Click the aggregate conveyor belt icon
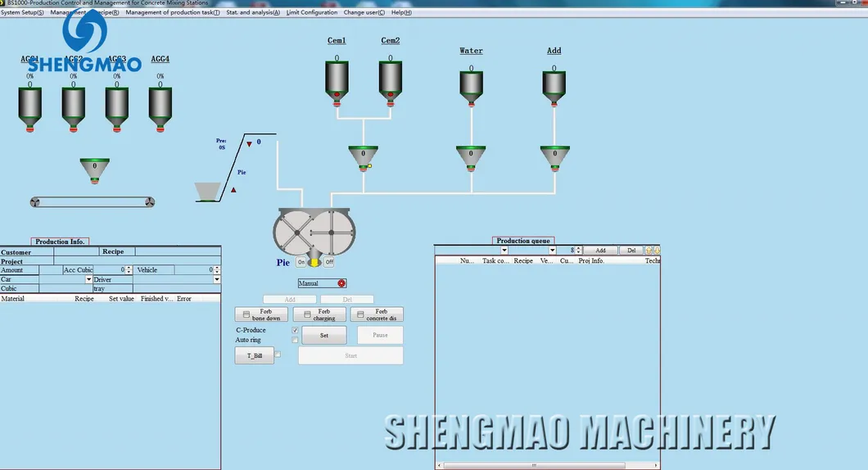The height and width of the screenshot is (470, 868). pyautogui.click(x=93, y=202)
